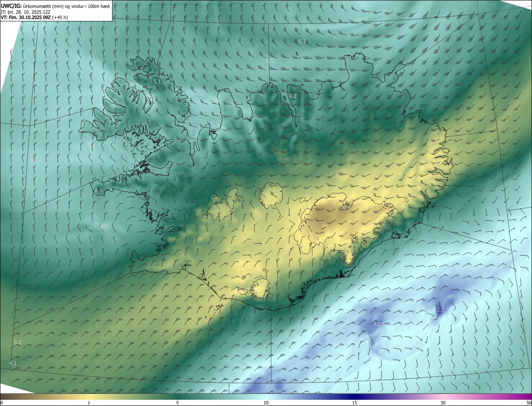The width and height of the screenshot is (532, 406).
Task: Click the valid time line "VT: Fim. 30.10.2025 09Z (+45 h)"
Action: (x=34, y=17)
